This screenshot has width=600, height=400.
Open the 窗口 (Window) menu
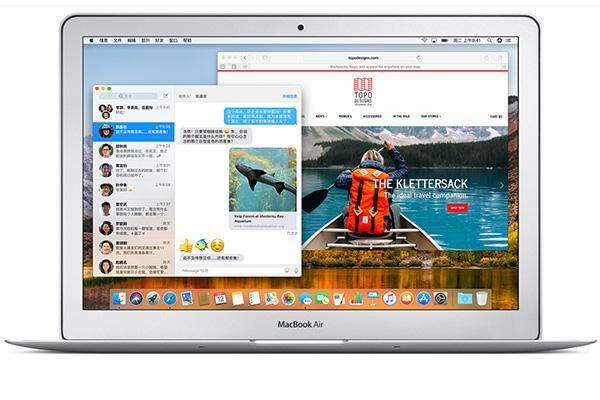coord(173,40)
